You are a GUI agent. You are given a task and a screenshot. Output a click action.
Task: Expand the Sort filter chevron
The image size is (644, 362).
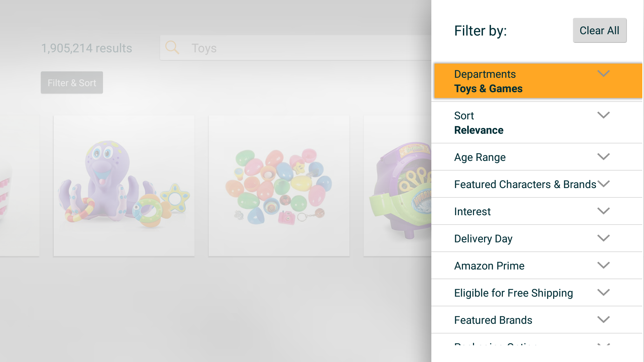(603, 115)
